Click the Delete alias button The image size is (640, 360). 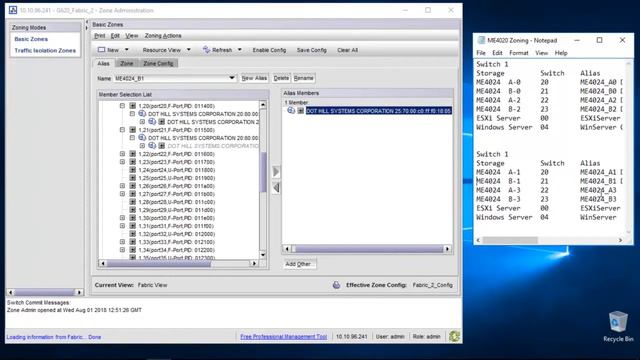coord(281,78)
